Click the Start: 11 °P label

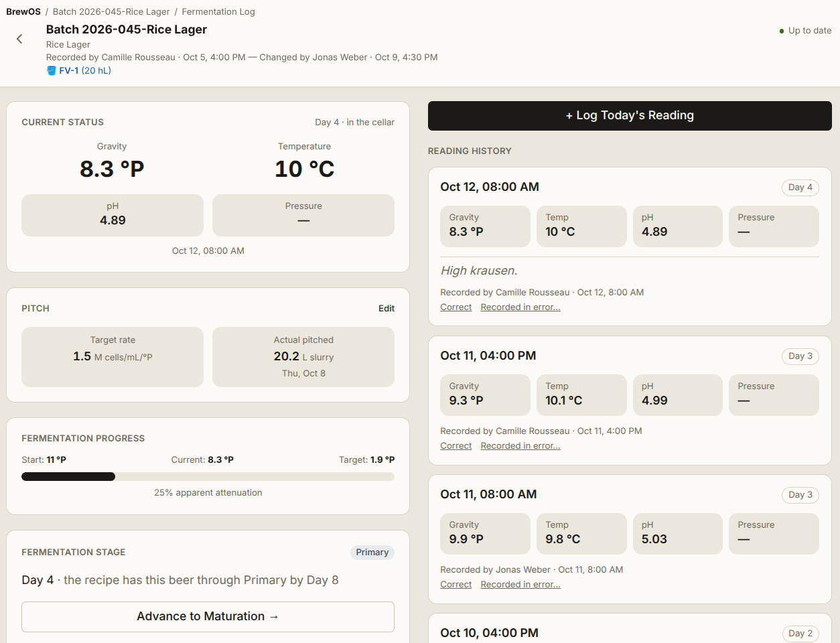44,459
